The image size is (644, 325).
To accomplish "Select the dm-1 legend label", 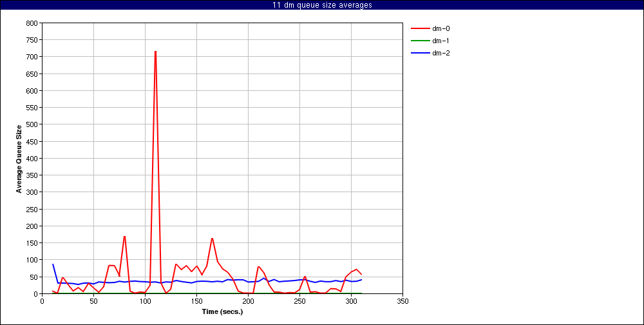I will (441, 41).
